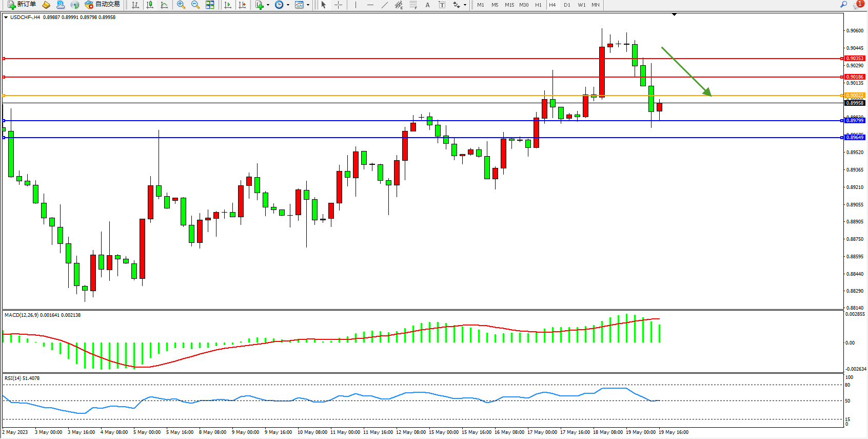Switch to the D1 timeframe
The image size is (868, 439).
tap(567, 5)
